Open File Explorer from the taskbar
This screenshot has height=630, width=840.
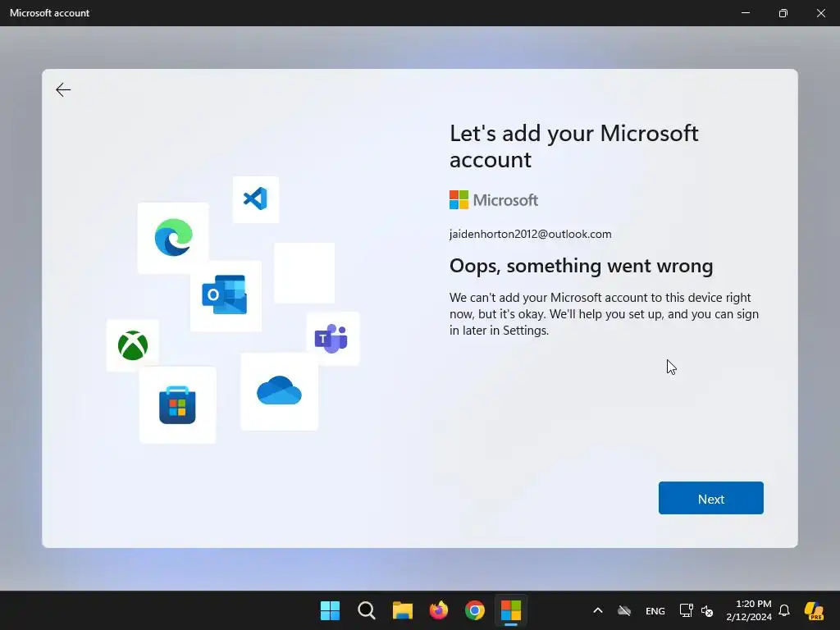coord(402,610)
